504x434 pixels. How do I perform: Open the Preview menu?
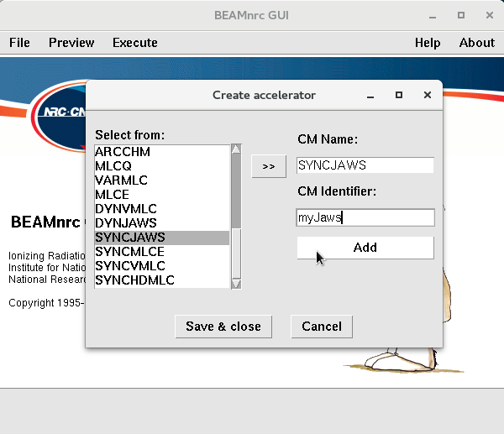pos(71,43)
